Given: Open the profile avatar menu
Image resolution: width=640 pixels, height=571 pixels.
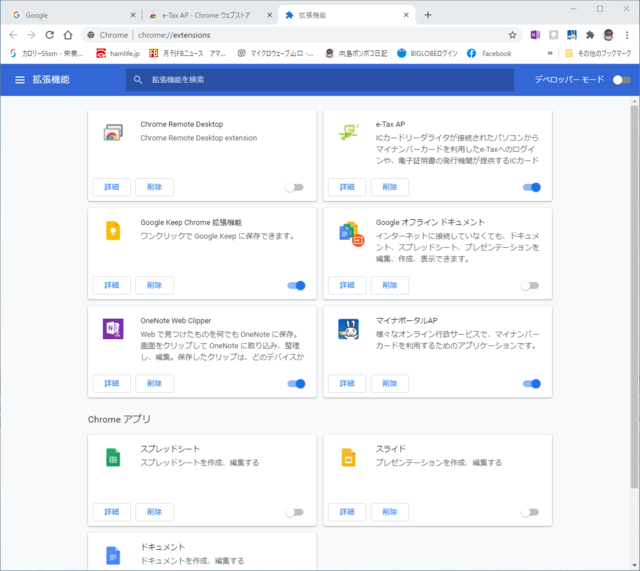Looking at the screenshot, I should point(609,35).
